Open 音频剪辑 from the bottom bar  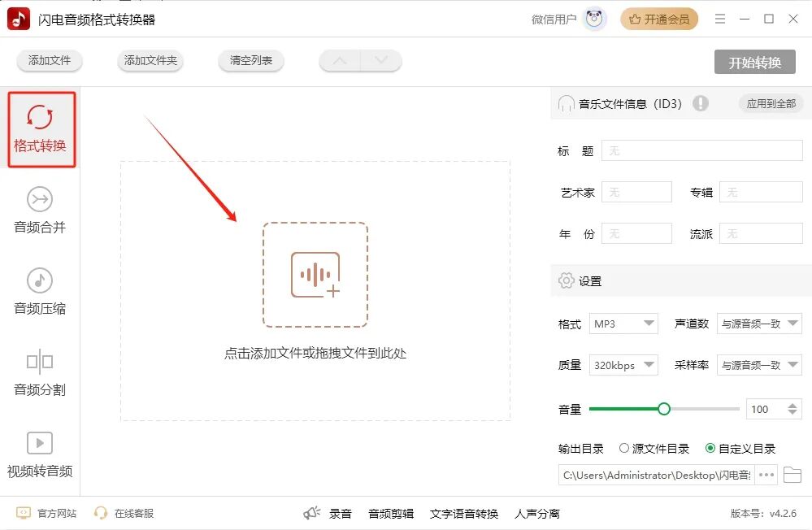pyautogui.click(x=391, y=514)
